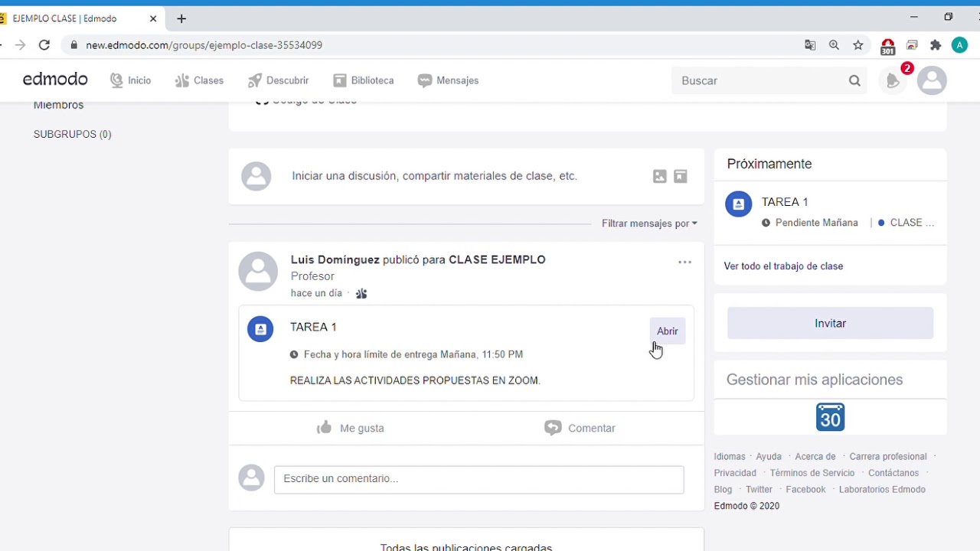The height and width of the screenshot is (551, 980).
Task: Open the calendar 30 app icon
Action: 830,417
